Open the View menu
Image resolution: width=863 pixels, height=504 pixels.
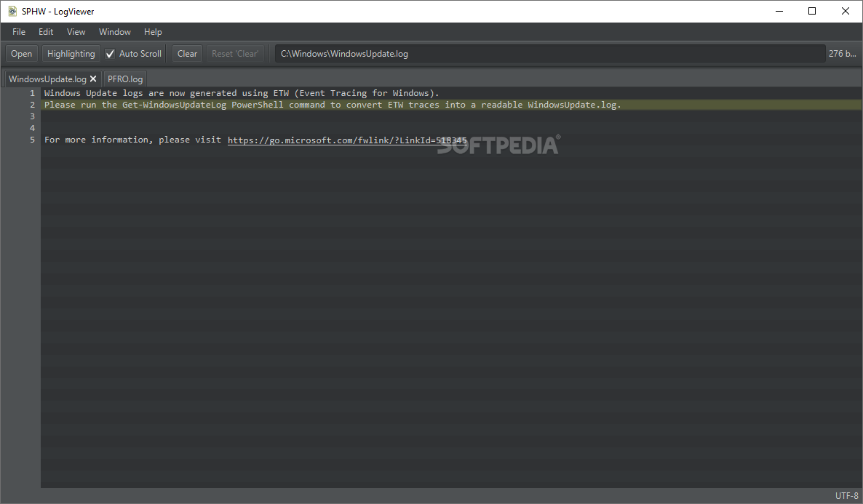[x=76, y=32]
